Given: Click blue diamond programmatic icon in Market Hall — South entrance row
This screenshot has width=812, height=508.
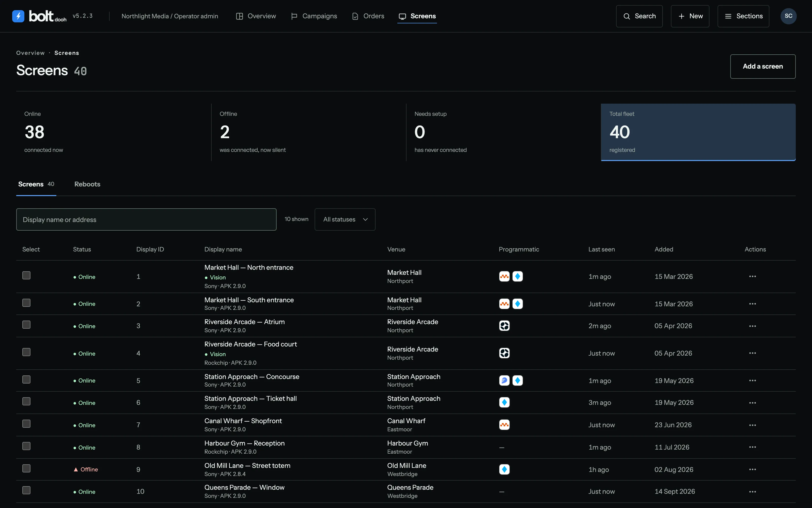Looking at the screenshot, I should tap(517, 304).
